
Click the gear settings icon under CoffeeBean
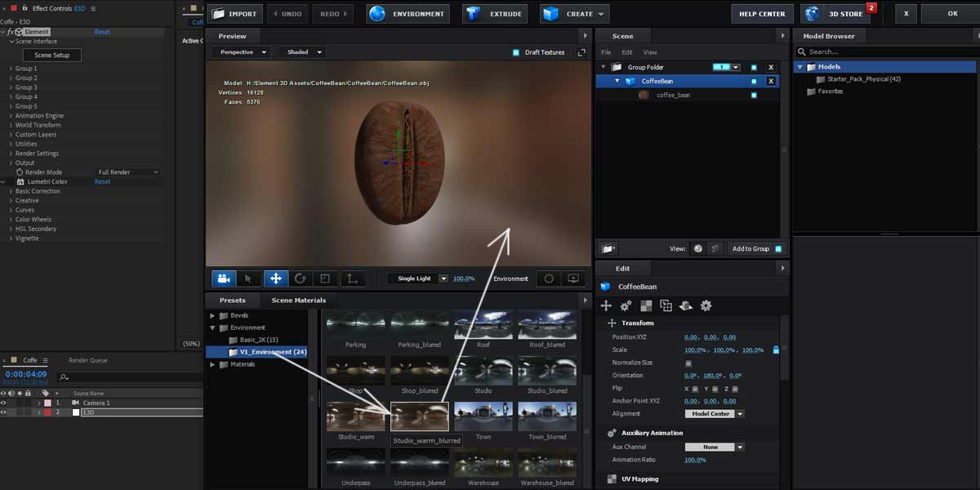[x=706, y=305]
